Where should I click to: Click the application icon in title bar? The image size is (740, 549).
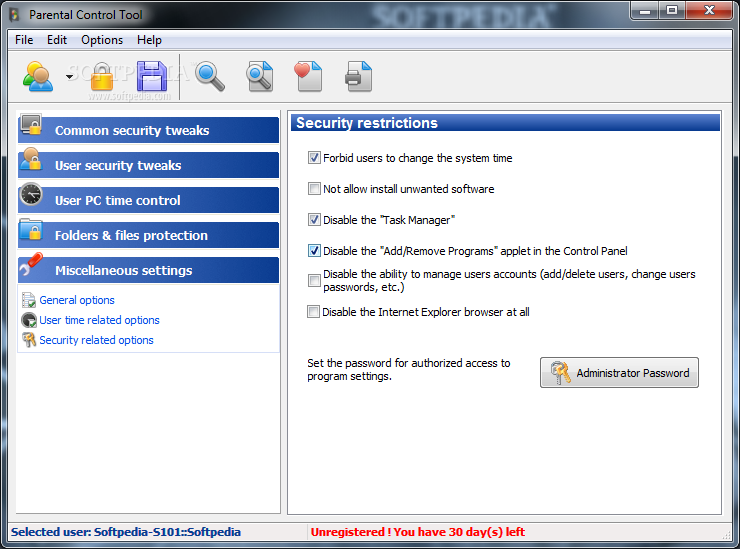[15, 15]
